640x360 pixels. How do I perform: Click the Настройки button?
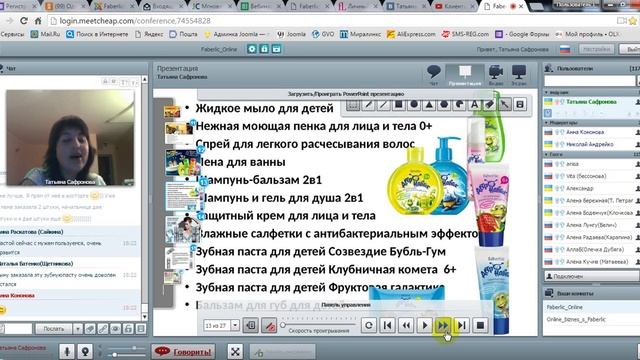tap(596, 49)
